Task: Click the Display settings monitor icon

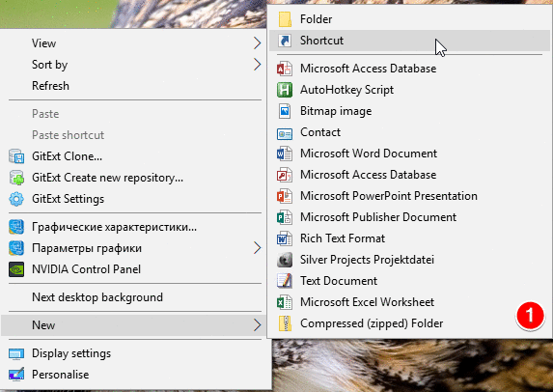Action: tap(16, 353)
